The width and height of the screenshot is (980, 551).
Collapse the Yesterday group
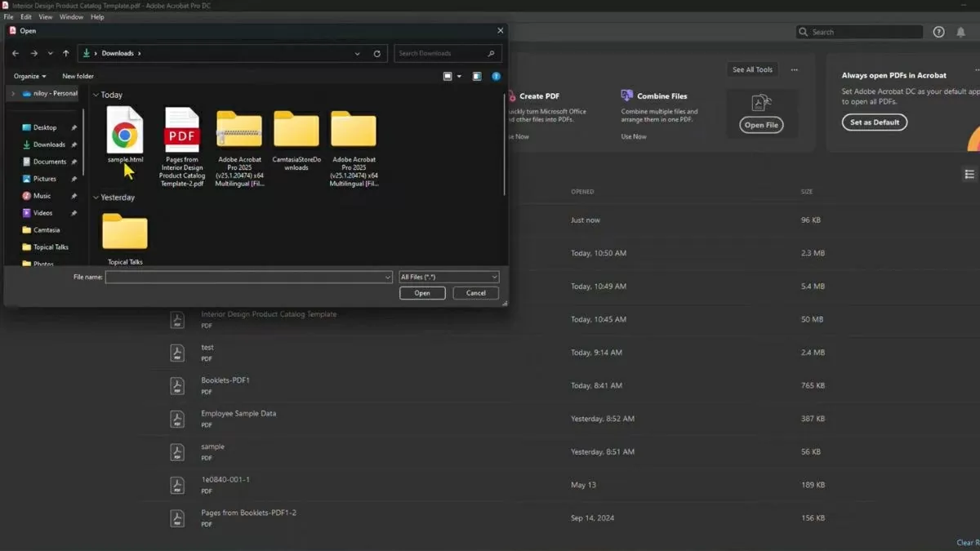[96, 198]
